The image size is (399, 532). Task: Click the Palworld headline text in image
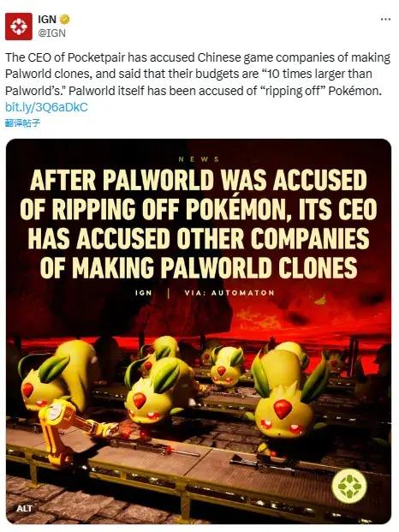pos(199,224)
